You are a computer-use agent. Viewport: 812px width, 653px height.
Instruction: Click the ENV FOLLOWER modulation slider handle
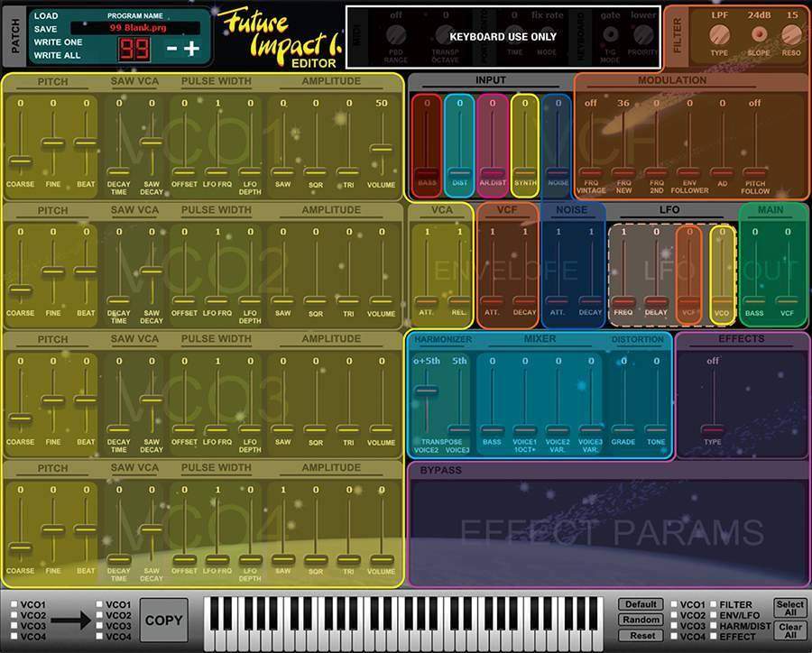689,172
